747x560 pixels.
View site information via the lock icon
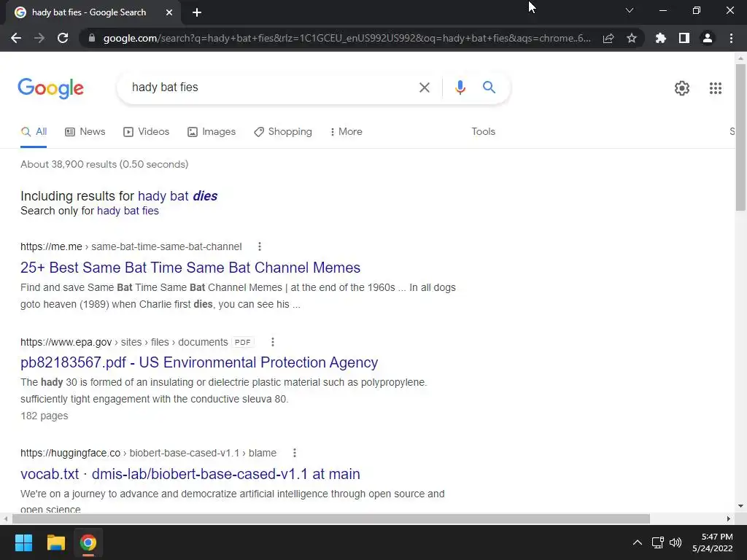point(91,38)
